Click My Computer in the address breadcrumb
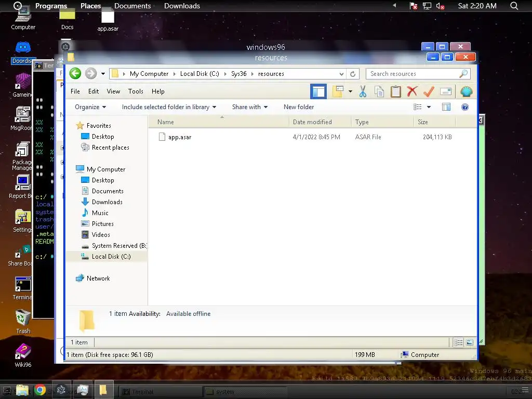Viewport: 532px width, 399px height. 149,74
